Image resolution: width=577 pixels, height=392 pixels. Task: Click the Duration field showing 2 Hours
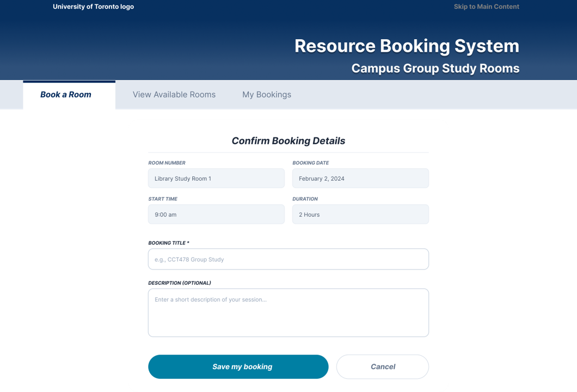tap(360, 215)
